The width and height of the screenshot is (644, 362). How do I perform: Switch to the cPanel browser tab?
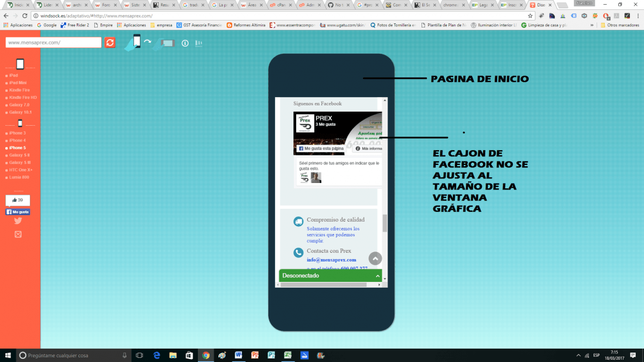pos(280,5)
